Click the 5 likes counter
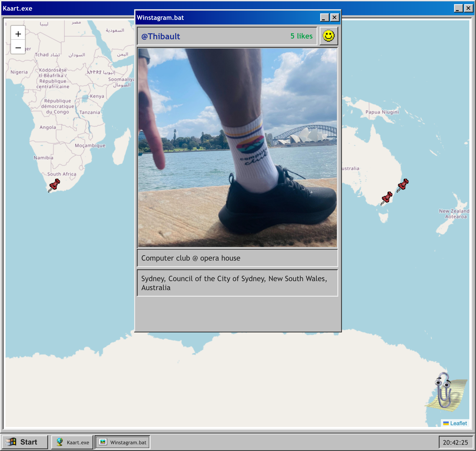The height and width of the screenshot is (451, 476). click(301, 36)
